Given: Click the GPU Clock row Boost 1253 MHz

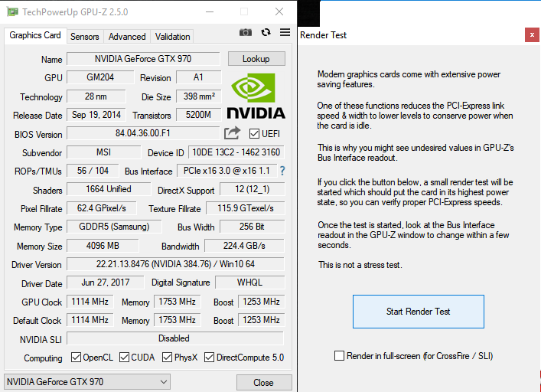Looking at the screenshot, I should pyautogui.click(x=261, y=302).
